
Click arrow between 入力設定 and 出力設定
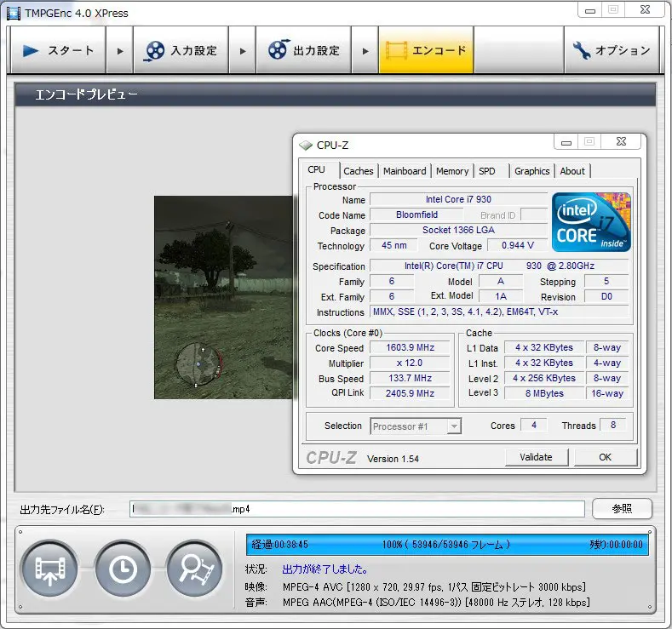[242, 50]
